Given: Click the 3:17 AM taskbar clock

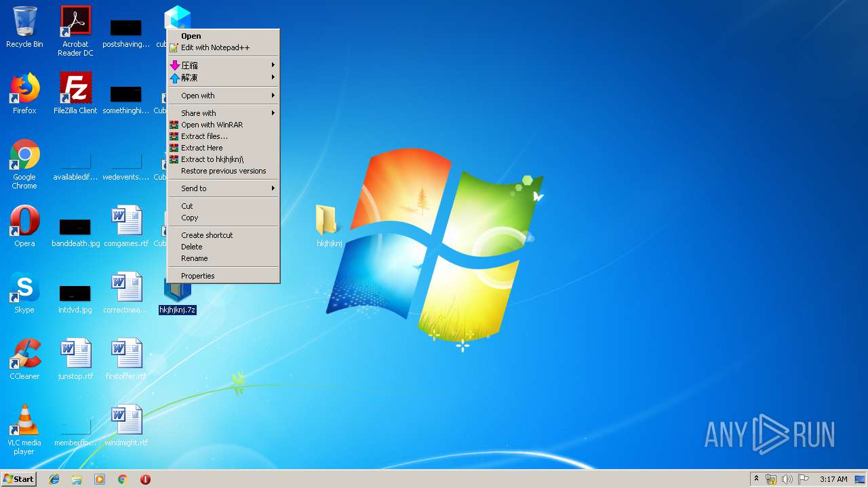Looking at the screenshot, I should (833, 479).
